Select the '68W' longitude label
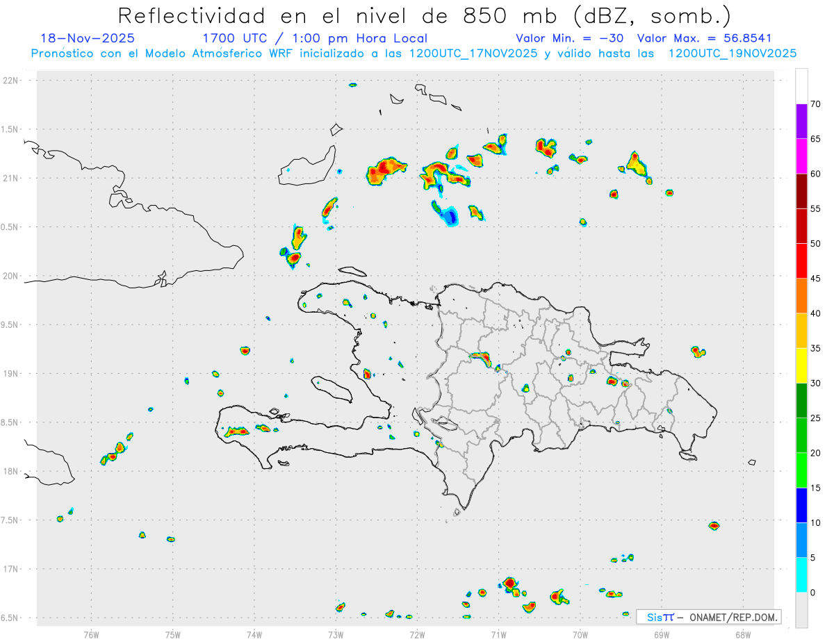The height and width of the screenshot is (644, 834). coord(743,634)
